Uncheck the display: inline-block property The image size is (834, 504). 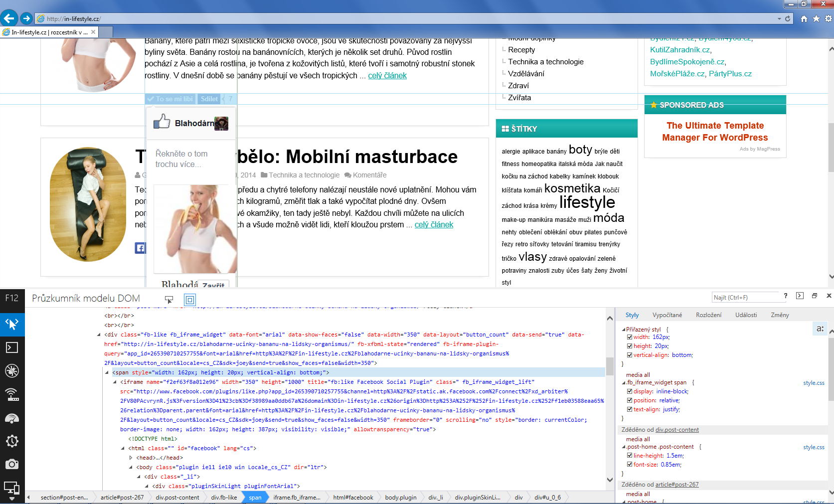pos(630,391)
